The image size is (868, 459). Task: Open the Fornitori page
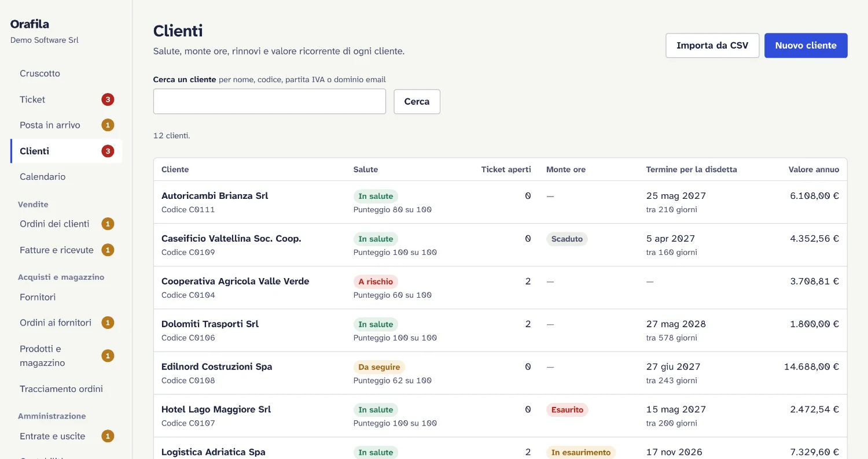point(66,297)
